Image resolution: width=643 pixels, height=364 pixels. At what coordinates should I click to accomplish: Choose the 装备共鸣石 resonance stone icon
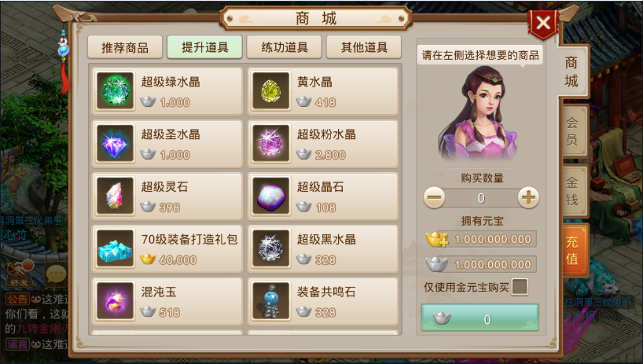point(270,300)
